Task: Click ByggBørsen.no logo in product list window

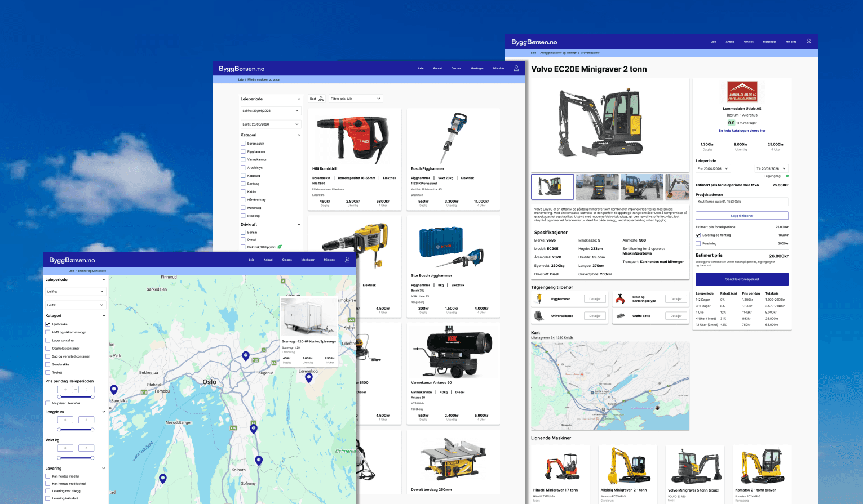Action: point(242,69)
